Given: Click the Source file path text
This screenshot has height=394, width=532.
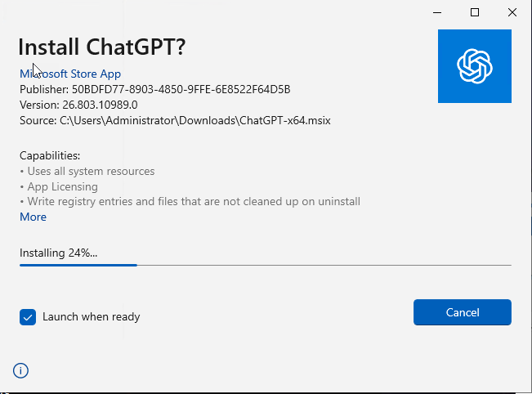Looking at the screenshot, I should [x=175, y=120].
